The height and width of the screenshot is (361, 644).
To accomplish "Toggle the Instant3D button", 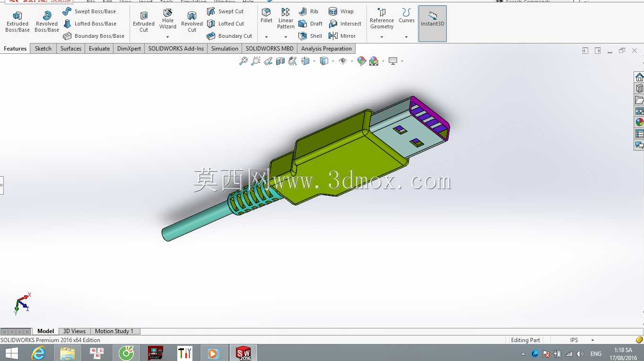I will pos(433,23).
